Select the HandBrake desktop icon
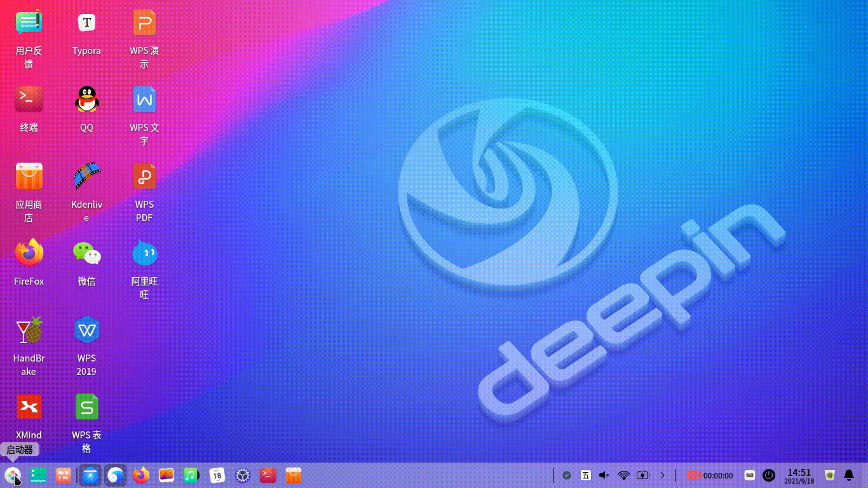 click(29, 330)
